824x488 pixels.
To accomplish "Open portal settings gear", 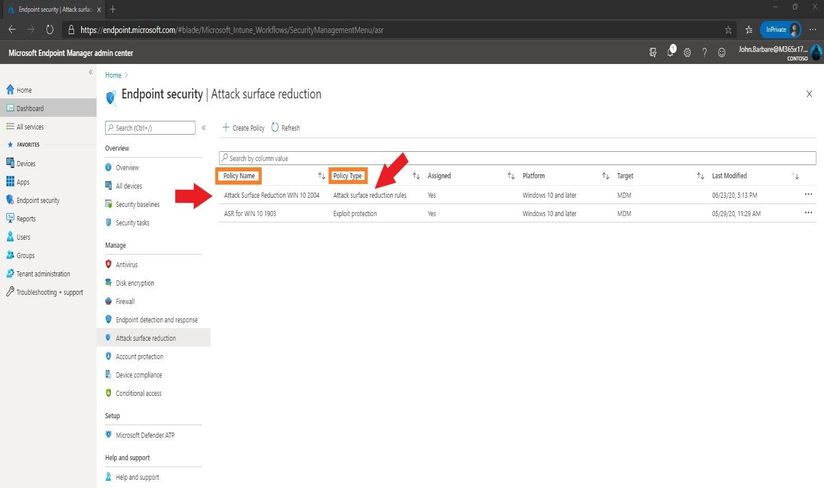I will pyautogui.click(x=687, y=53).
